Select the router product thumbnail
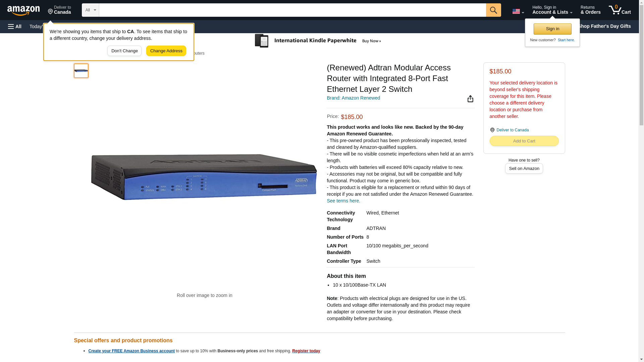The width and height of the screenshot is (644, 362). pos(81,71)
